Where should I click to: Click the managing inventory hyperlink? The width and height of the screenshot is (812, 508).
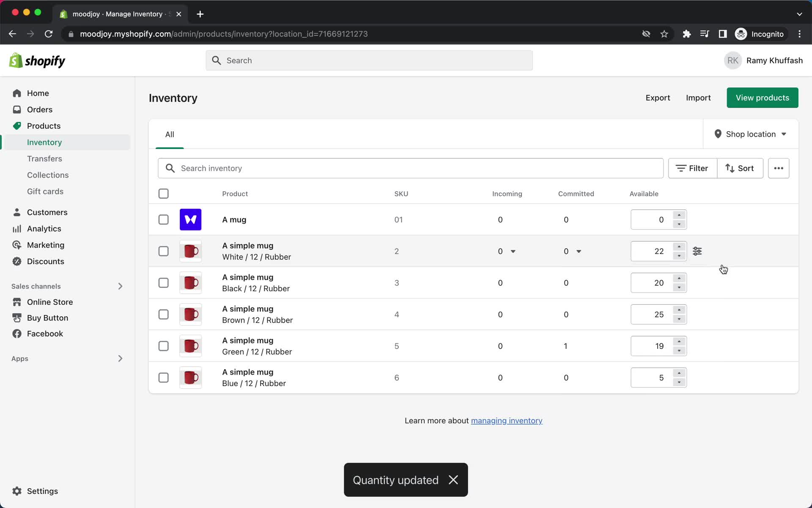coord(507,420)
